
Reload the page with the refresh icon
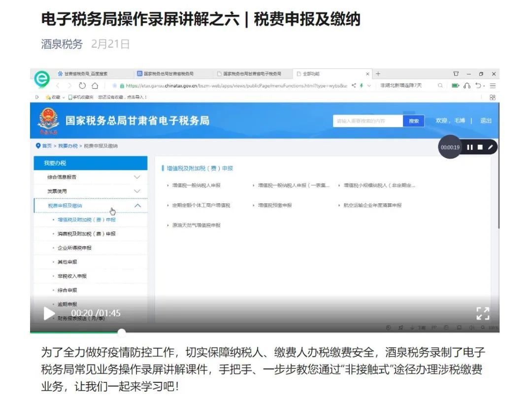[x=82, y=86]
